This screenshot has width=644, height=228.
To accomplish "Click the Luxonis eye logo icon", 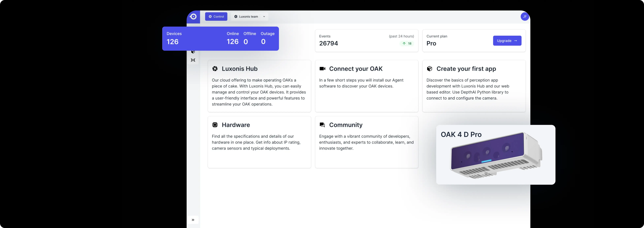I will [x=193, y=17].
